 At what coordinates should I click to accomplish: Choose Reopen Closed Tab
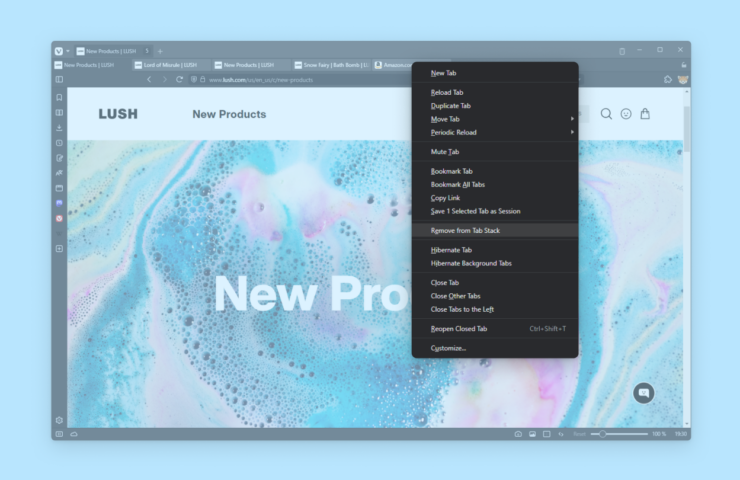click(x=495, y=328)
